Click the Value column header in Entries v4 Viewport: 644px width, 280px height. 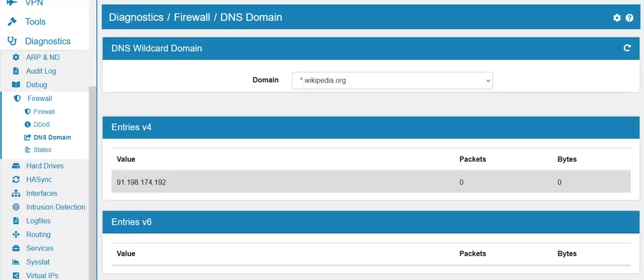click(126, 159)
